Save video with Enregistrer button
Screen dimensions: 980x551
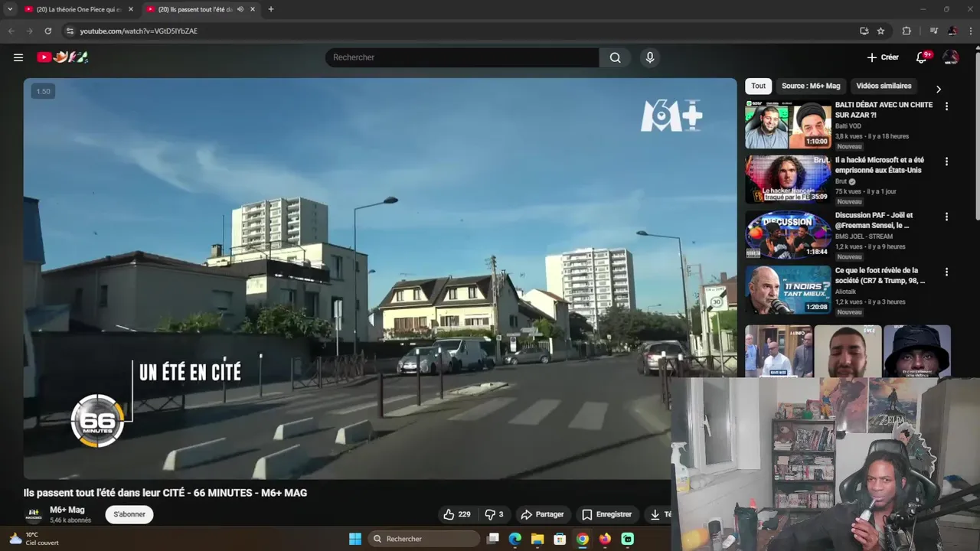coord(606,514)
